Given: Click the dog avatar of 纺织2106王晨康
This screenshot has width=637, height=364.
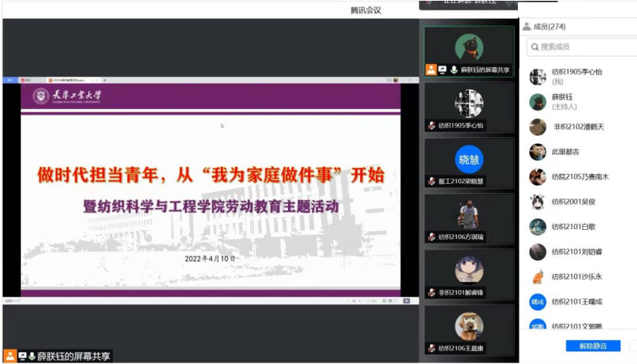Looking at the screenshot, I should click(x=469, y=326).
